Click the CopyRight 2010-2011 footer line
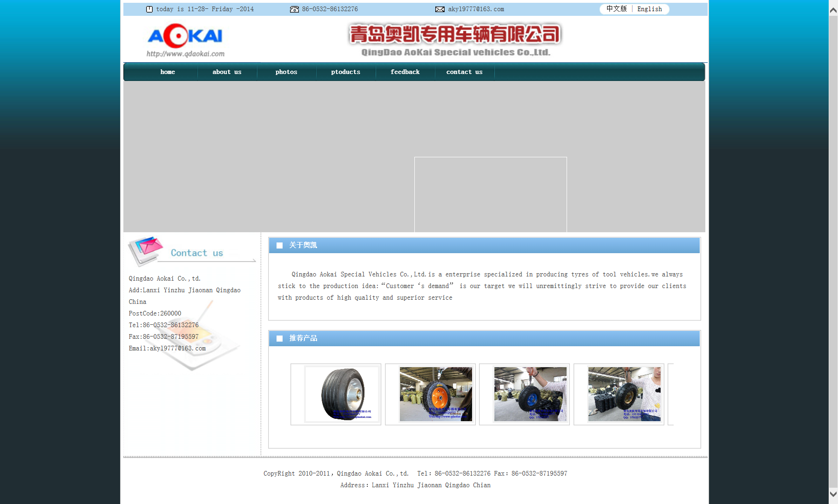 (415, 473)
